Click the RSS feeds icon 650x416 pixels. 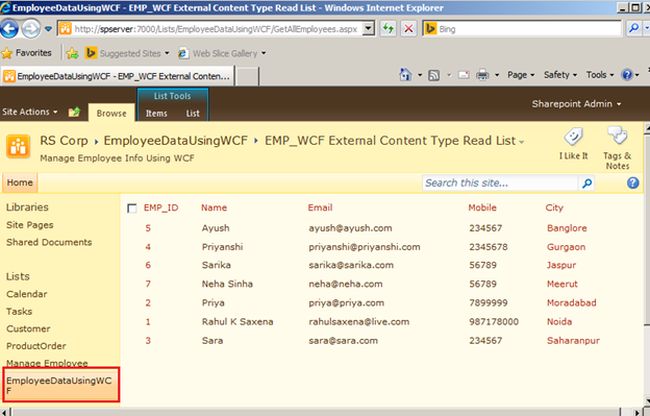(x=434, y=75)
